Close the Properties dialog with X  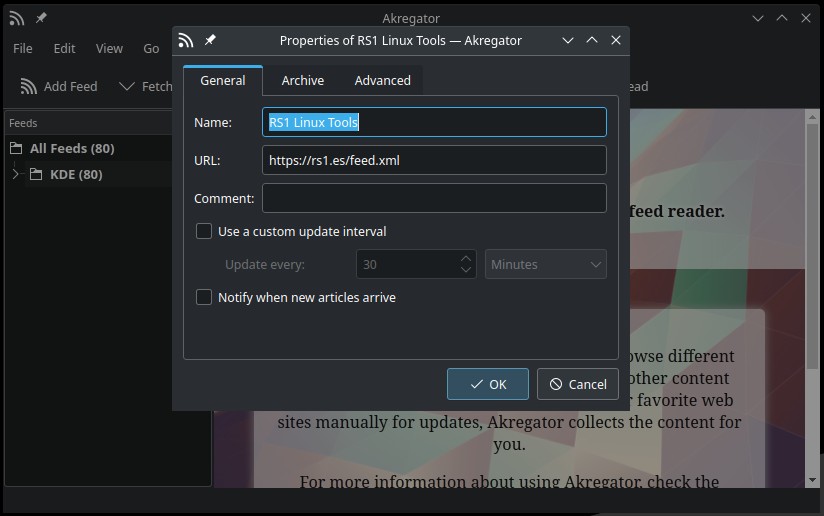point(616,40)
